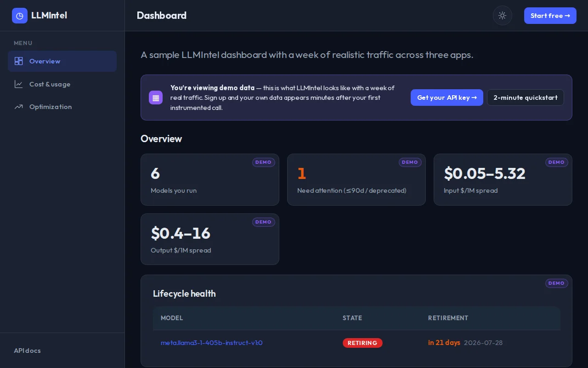Click the purple demo data banner icon
Screen dimensions: 588x368
click(156, 98)
